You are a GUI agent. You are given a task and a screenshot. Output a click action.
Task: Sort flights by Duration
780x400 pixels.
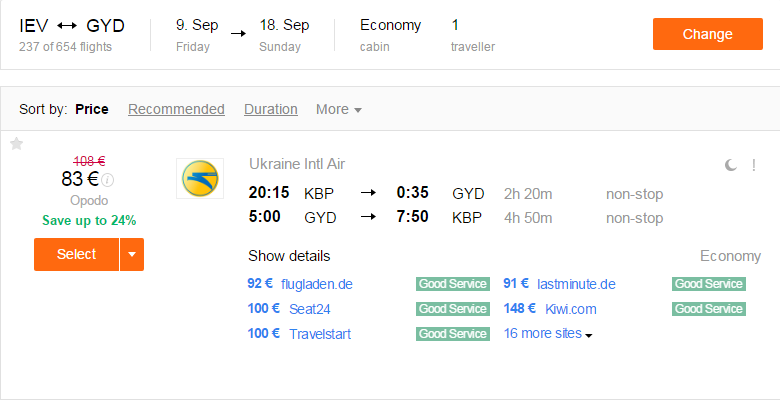pyautogui.click(x=271, y=109)
